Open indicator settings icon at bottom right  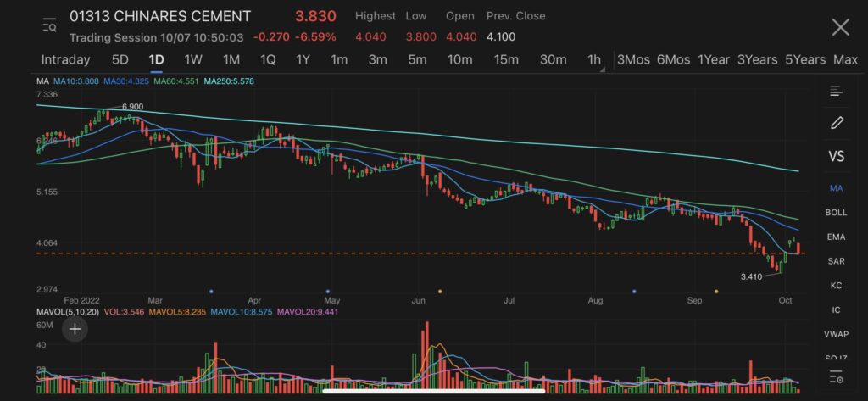pos(837,377)
